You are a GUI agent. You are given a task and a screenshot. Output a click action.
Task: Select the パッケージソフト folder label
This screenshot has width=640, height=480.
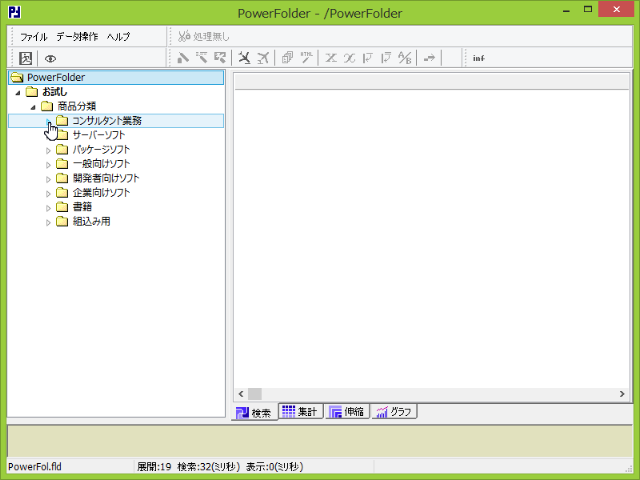[101, 149]
